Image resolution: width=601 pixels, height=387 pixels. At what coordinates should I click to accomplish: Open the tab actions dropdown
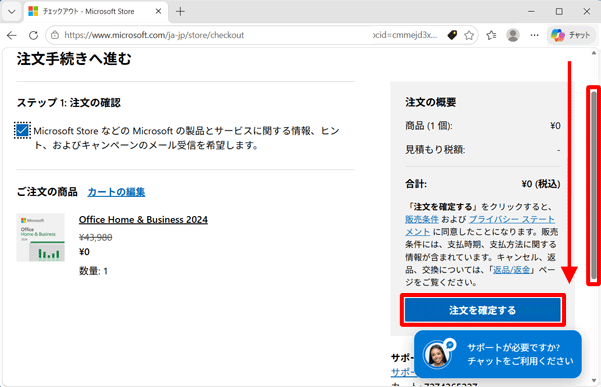pyautogui.click(x=11, y=11)
